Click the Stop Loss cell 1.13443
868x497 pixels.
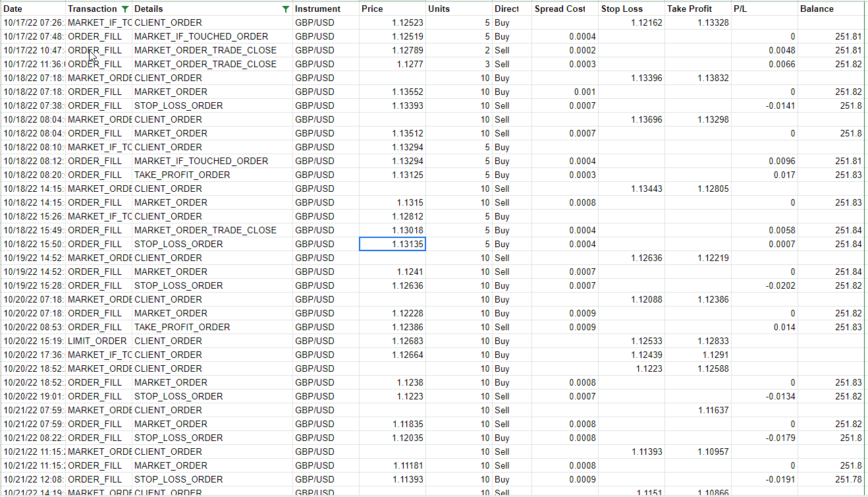point(632,189)
